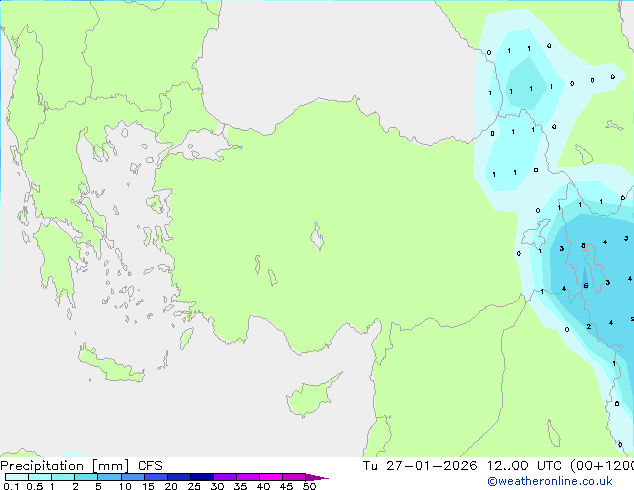Click the '12..00 UTC' time label
Image resolution: width=634 pixels, height=490 pixels.
pos(524,466)
